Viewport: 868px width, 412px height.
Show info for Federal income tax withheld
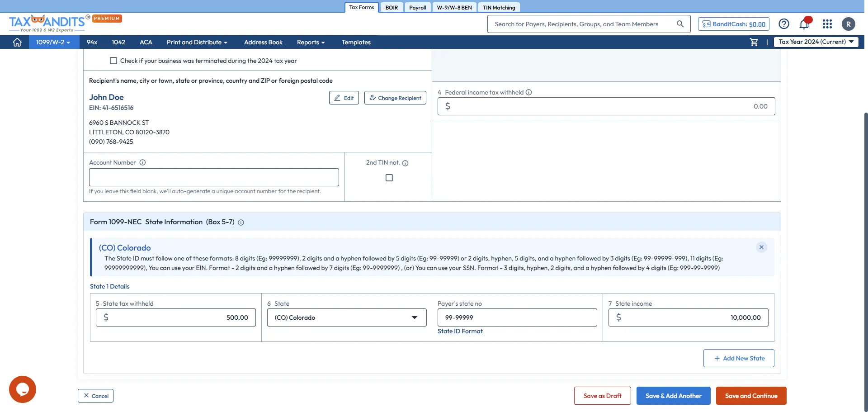pos(529,92)
